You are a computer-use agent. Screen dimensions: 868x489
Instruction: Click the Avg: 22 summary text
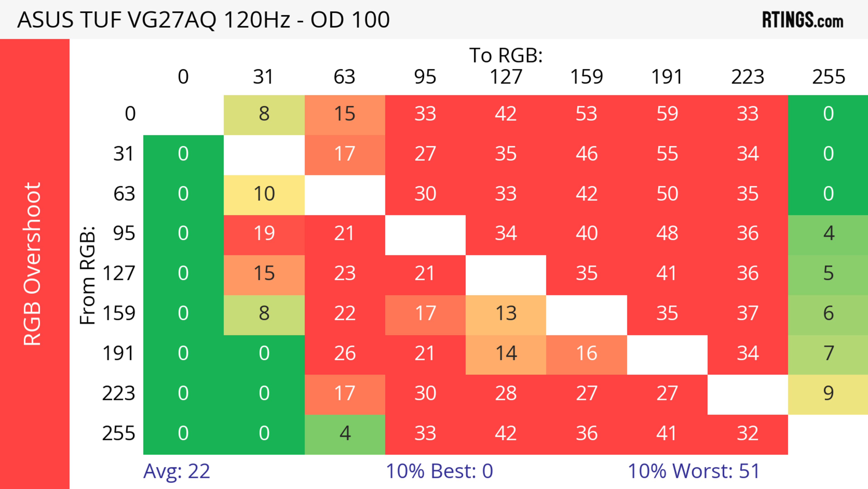coord(177,471)
